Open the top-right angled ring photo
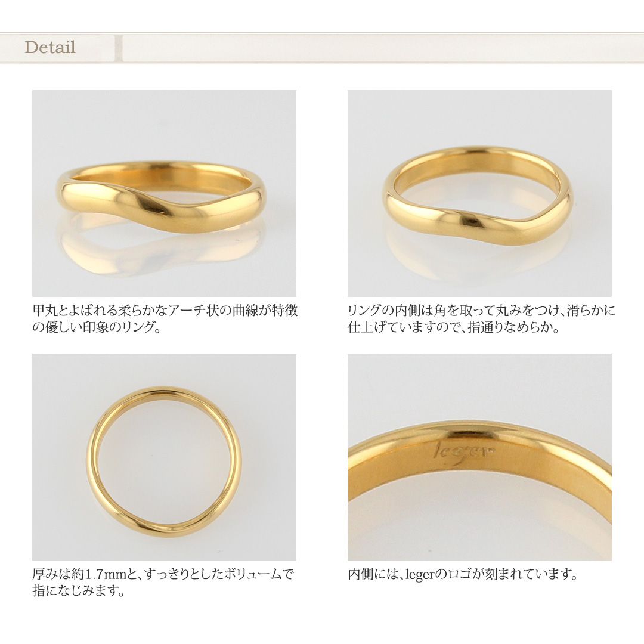This screenshot has width=644, height=644. pos(479,193)
